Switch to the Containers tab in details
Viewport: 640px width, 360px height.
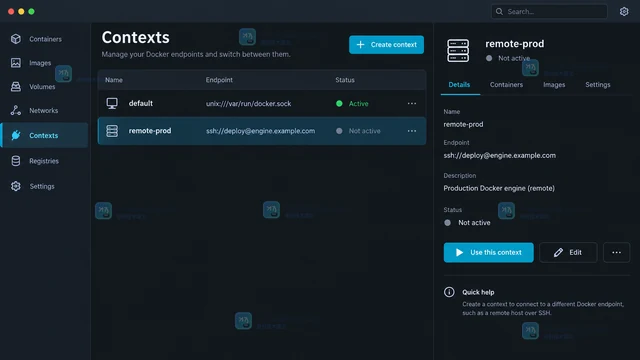click(x=506, y=84)
